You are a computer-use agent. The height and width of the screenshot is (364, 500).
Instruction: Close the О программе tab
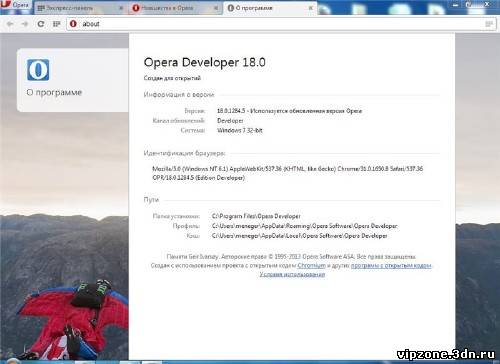coord(311,8)
